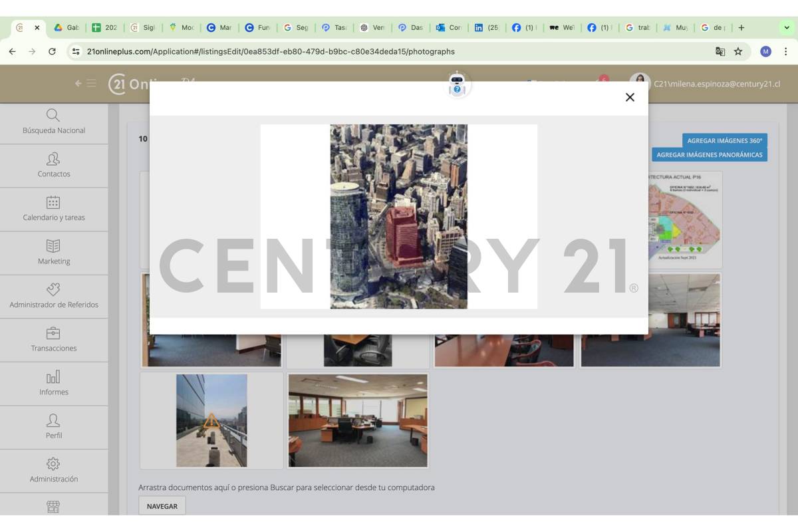Switch to the Sheets 202 tab
This screenshot has height=532, width=798.
[x=104, y=28]
